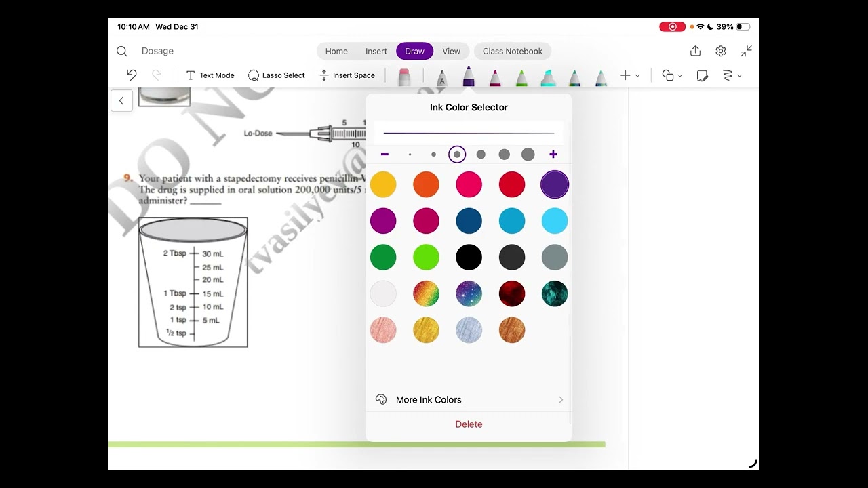This screenshot has width=868, height=488.
Task: Select the magenta pen tool
Action: (x=495, y=77)
